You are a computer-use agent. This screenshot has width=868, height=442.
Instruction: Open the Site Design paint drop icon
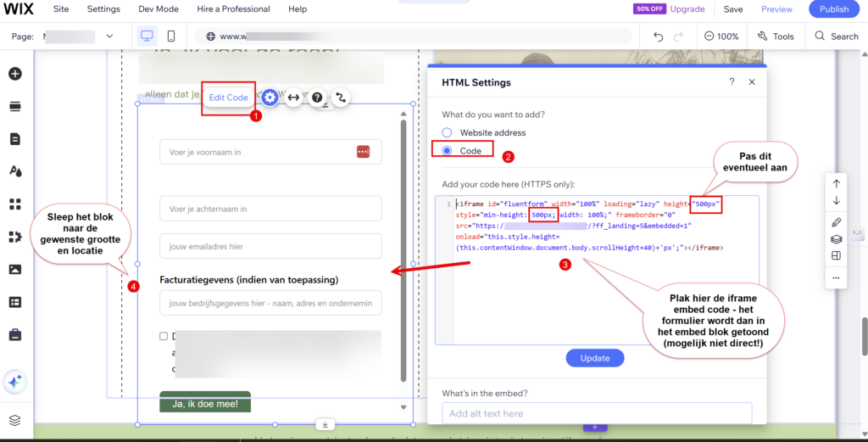14,171
